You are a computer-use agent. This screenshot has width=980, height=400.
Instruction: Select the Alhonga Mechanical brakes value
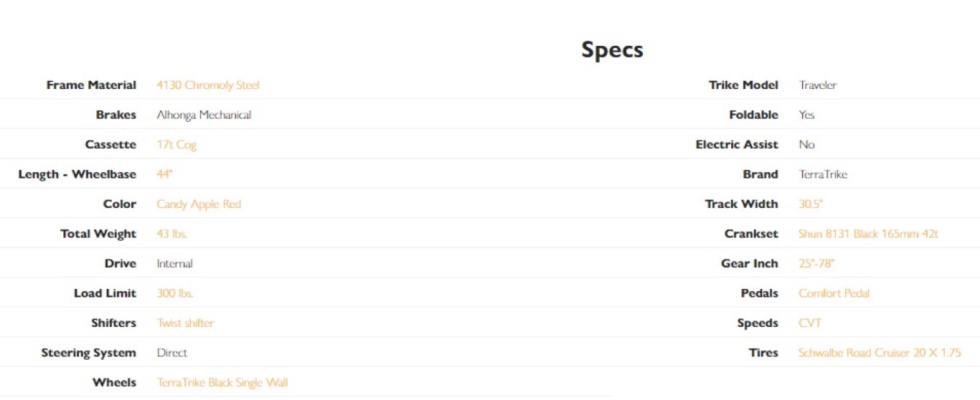pyautogui.click(x=204, y=115)
